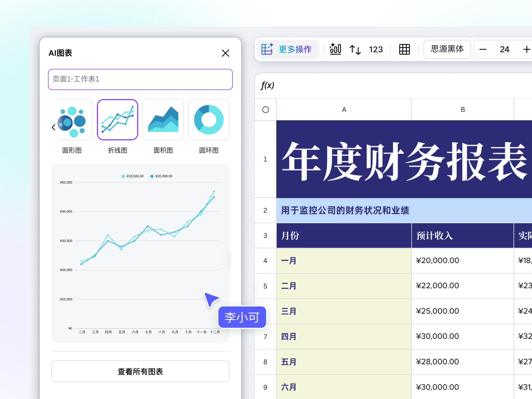Click the 用于监控公司的财务状况和业绩 subtitle cell
Image resolution: width=532 pixels, height=399 pixels.
click(404, 210)
